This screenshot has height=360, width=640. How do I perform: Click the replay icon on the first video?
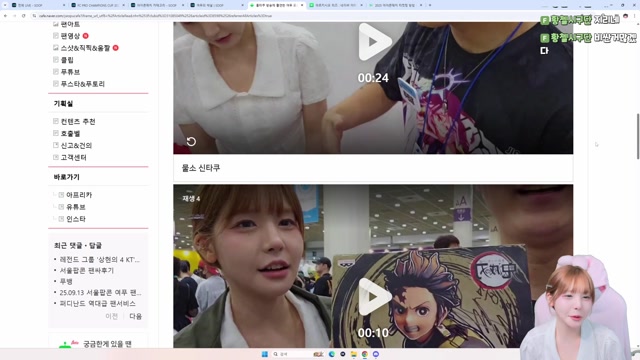click(x=191, y=141)
